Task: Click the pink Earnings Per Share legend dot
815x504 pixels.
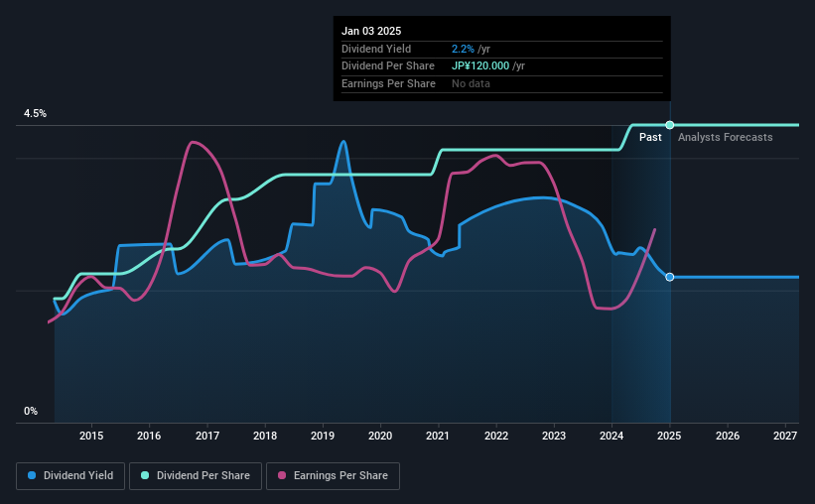Action: click(x=282, y=475)
